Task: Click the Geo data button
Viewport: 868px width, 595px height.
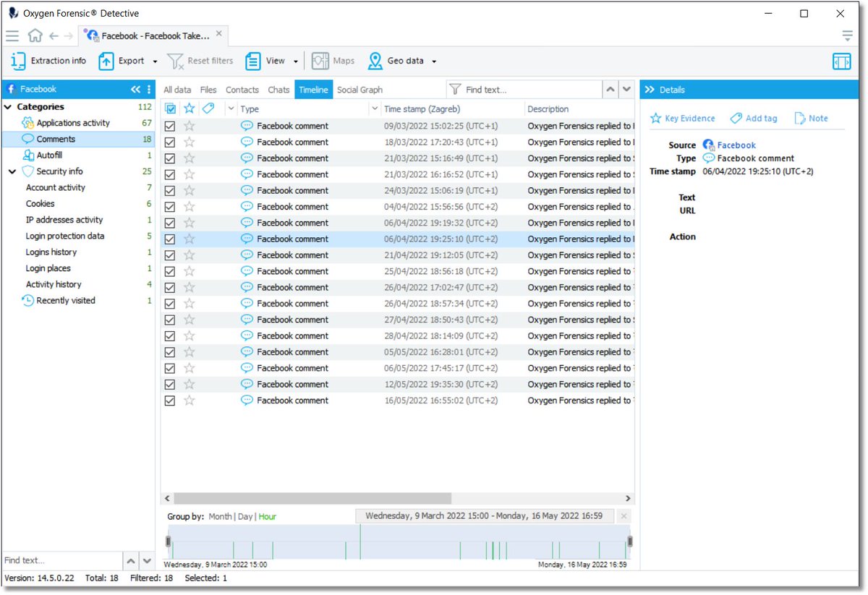Action: (x=396, y=61)
